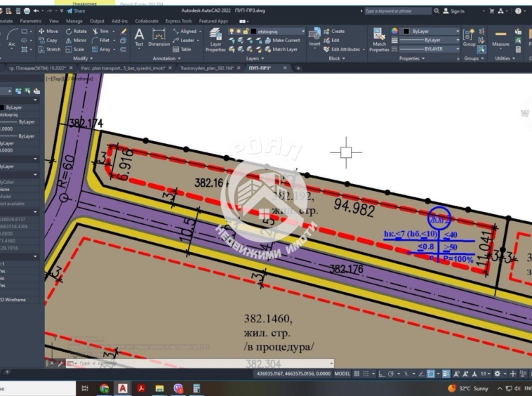
Task: Switch to Trasirovy4en_plan_382.164 drawing tab
Action: point(207,68)
